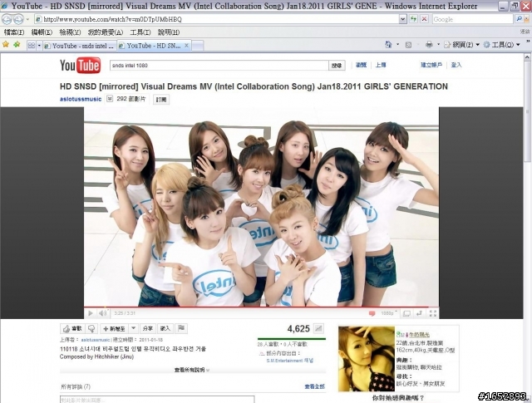Open the add-to dropdown arrow beside 新增至
The height and width of the screenshot is (403, 532).
pos(133,328)
